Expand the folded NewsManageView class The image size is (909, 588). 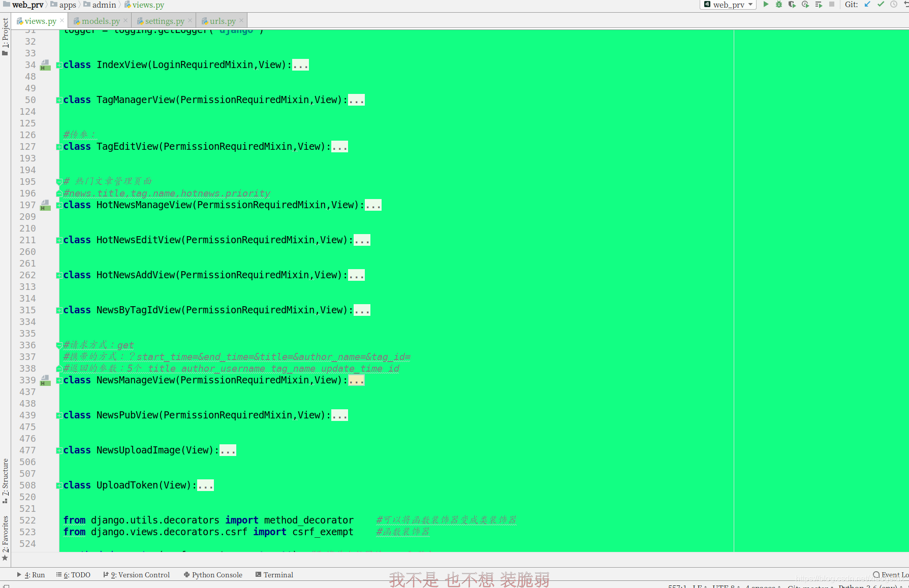point(59,380)
